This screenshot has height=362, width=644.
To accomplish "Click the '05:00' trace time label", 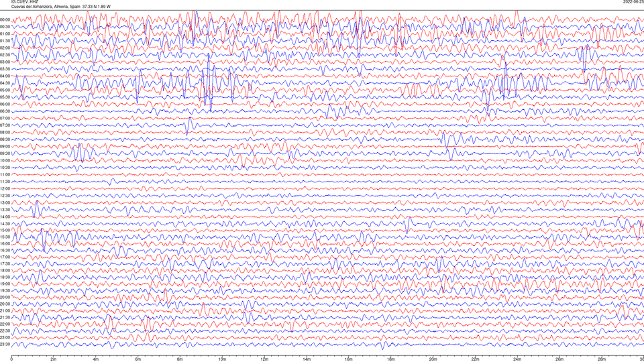I will (5, 90).
